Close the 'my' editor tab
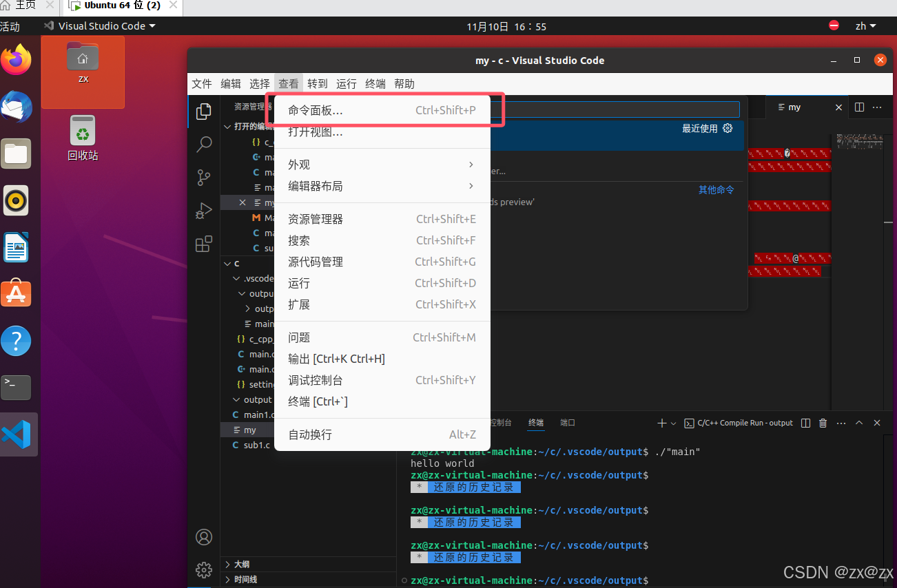The image size is (897, 588). point(838,107)
